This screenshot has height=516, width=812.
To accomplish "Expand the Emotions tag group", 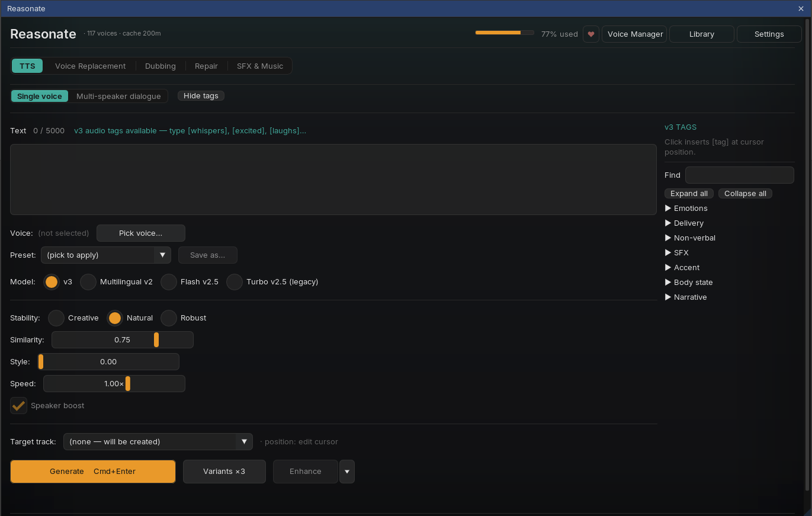I will pos(686,209).
